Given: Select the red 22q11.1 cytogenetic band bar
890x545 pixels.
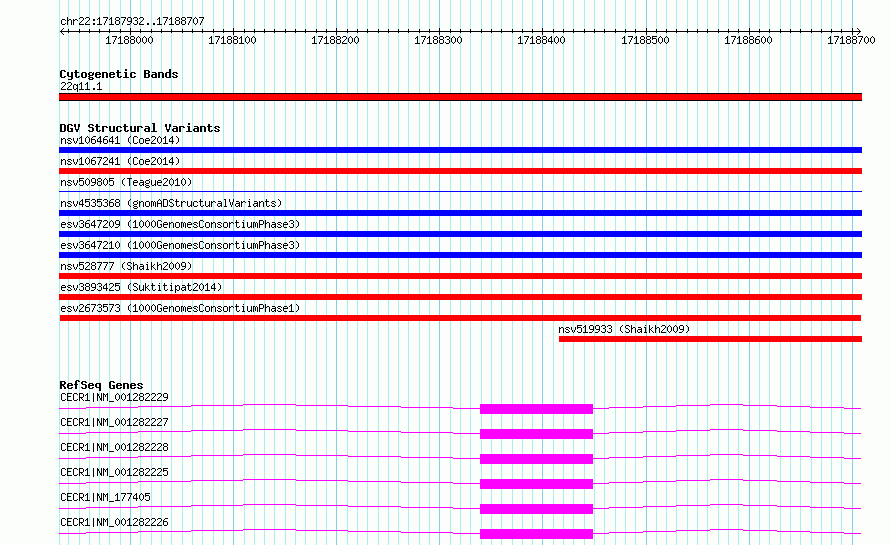Looking at the screenshot, I should tap(460, 97).
